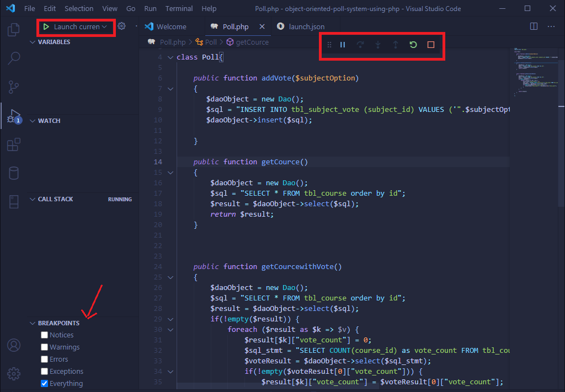Open the Run menu

150,8
